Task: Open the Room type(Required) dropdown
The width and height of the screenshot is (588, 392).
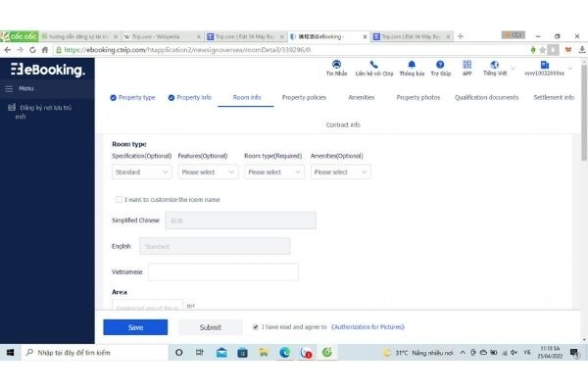Action: point(274,172)
